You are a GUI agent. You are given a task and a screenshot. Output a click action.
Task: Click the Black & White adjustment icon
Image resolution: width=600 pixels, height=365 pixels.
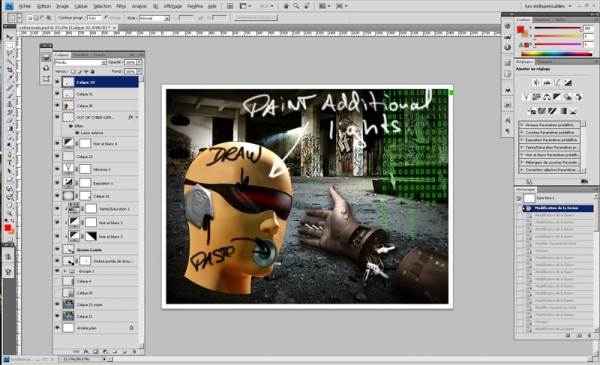click(557, 97)
